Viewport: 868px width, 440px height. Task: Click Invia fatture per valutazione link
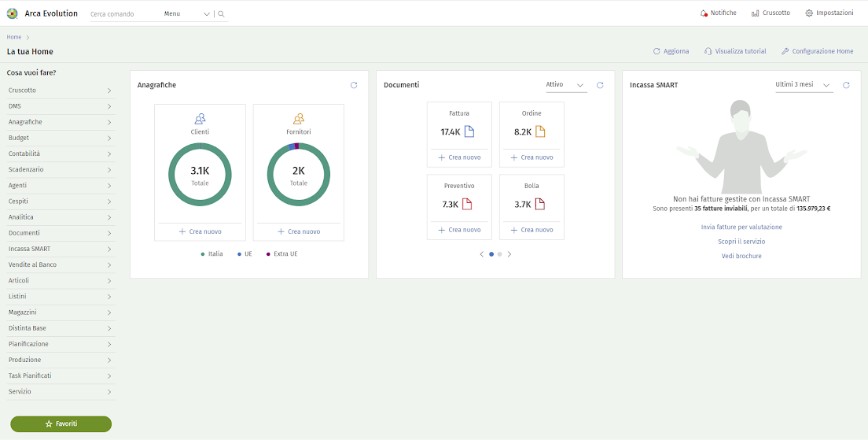point(741,227)
